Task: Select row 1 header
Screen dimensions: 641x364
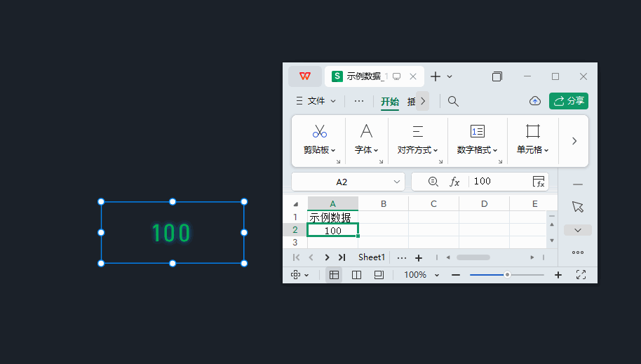Action: (295, 217)
